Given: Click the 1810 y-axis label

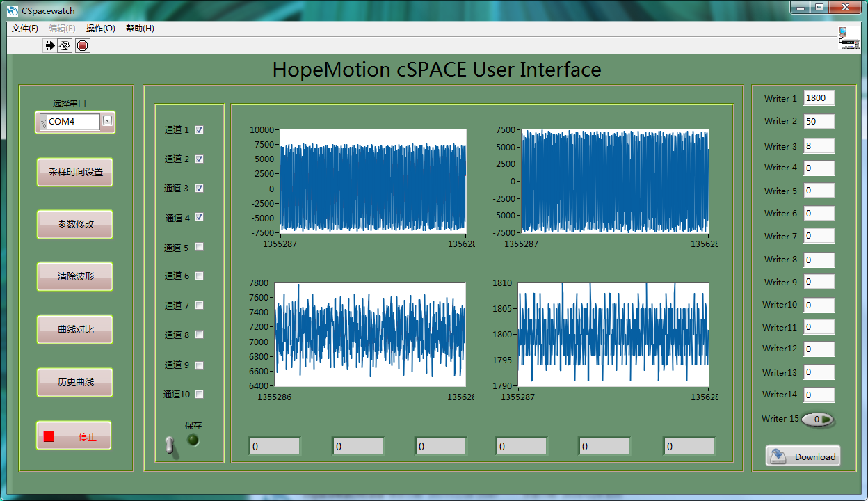Looking at the screenshot, I should coord(502,283).
